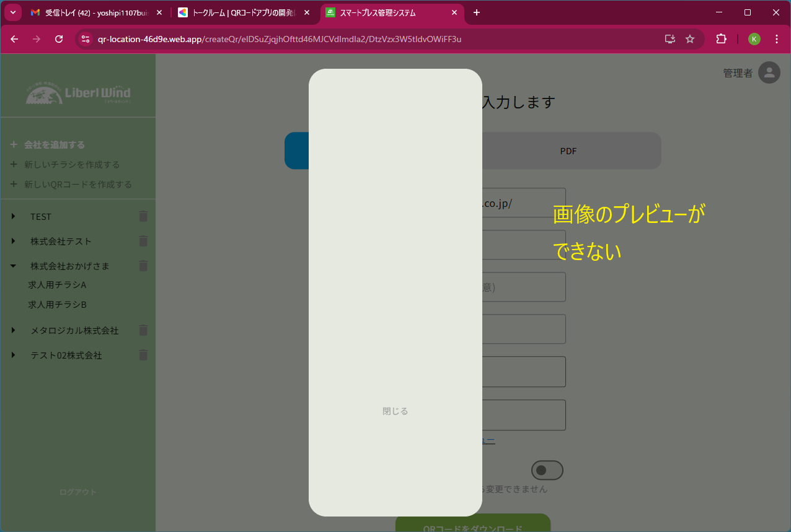Collapse the 株式会社おかげさま node
Viewport: 791px width, 532px height.
click(x=13, y=266)
